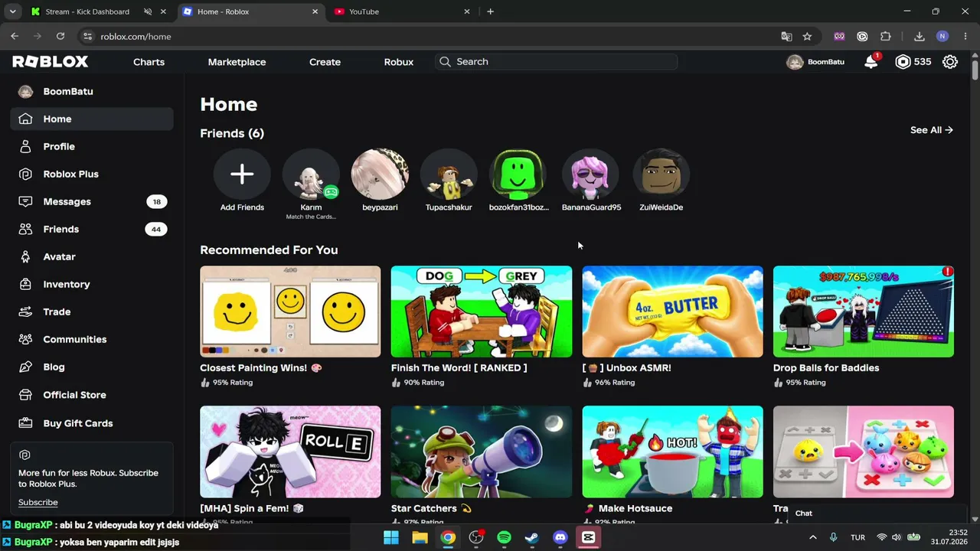
Task: Click the Communities icon in the sidebar
Action: [x=25, y=339]
